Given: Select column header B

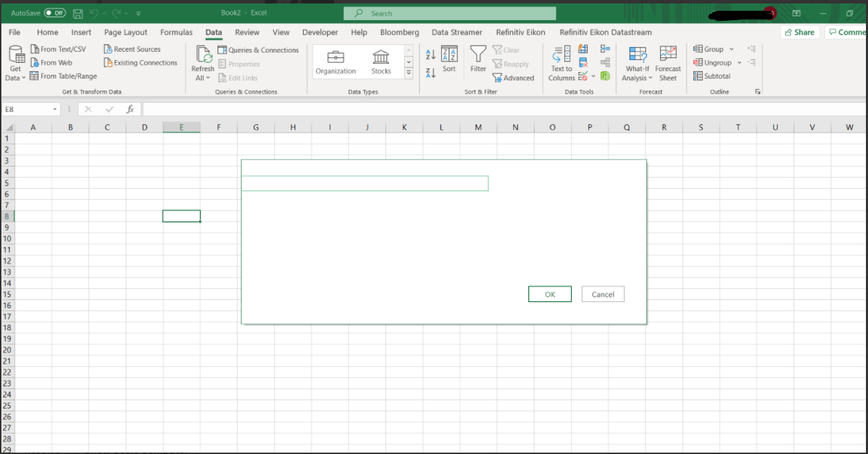Looking at the screenshot, I should click(x=70, y=127).
